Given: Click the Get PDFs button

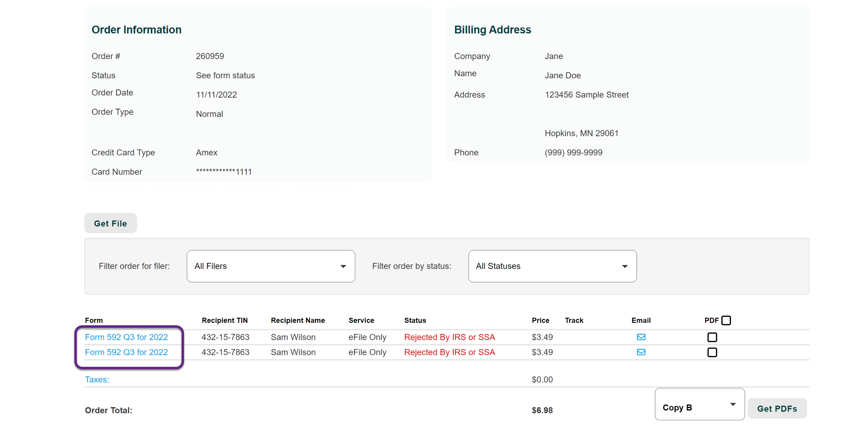Looking at the screenshot, I should pyautogui.click(x=777, y=408).
